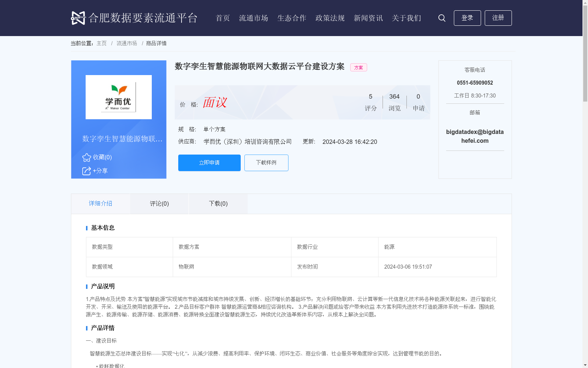Follow the 主页 breadcrumb link
This screenshot has height=368, width=588.
coord(101,43)
